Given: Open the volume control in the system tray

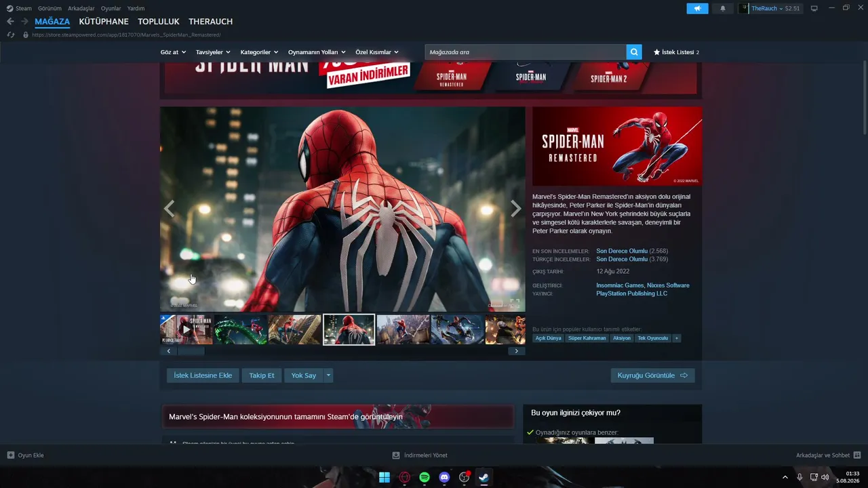Looking at the screenshot, I should click(x=825, y=477).
